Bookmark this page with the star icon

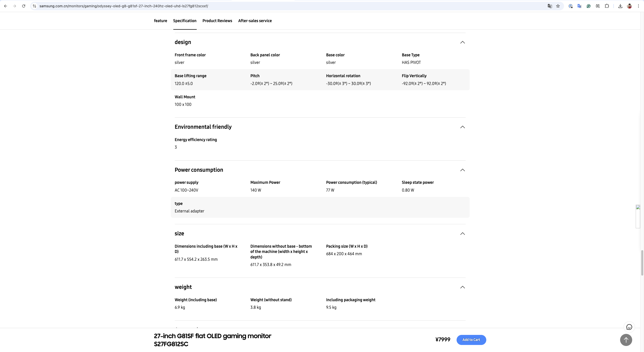click(558, 6)
